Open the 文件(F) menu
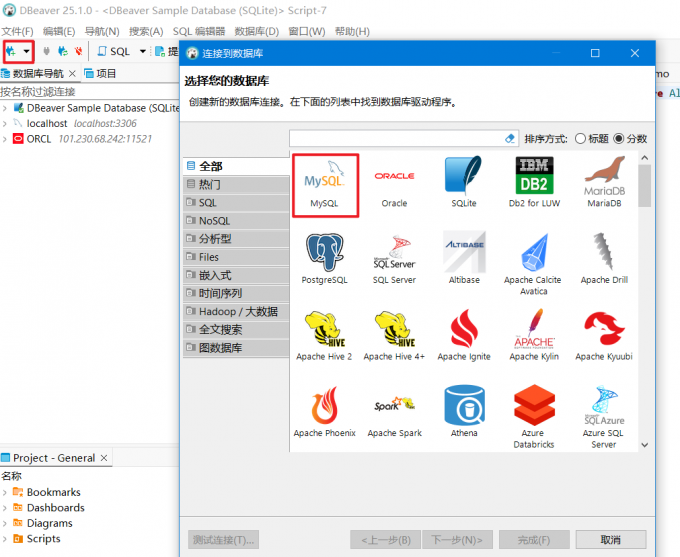Viewport: 680px width, 557px height. (17, 32)
